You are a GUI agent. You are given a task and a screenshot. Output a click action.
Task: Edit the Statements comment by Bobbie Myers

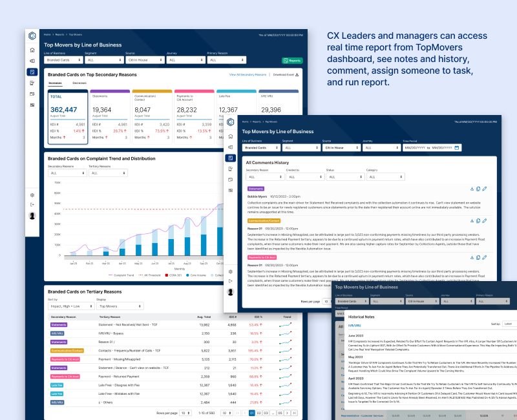(x=484, y=189)
